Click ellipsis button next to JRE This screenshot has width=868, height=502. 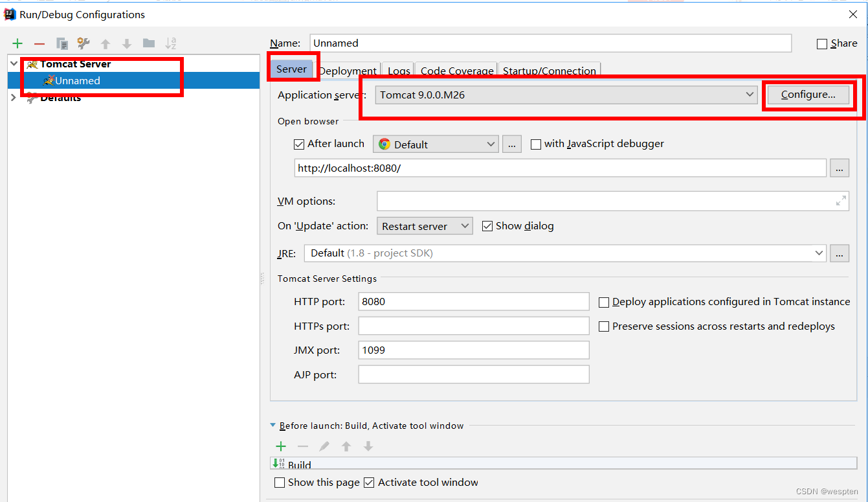(x=840, y=253)
